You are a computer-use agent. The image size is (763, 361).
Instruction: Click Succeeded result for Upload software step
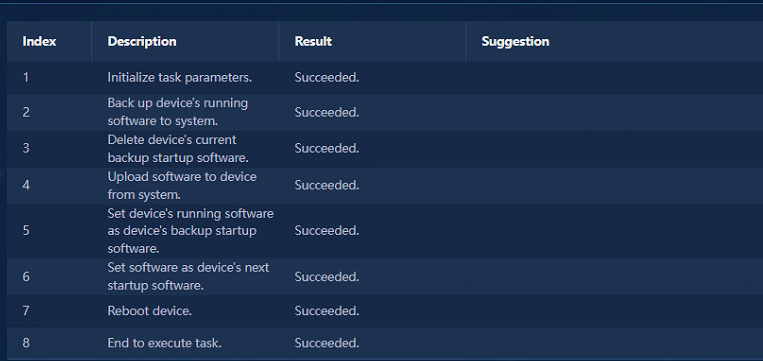point(327,185)
